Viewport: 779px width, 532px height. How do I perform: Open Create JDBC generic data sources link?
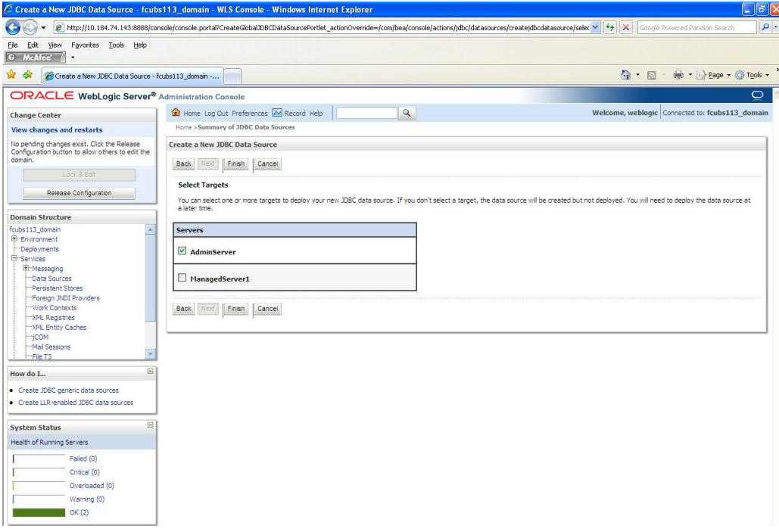[69, 390]
